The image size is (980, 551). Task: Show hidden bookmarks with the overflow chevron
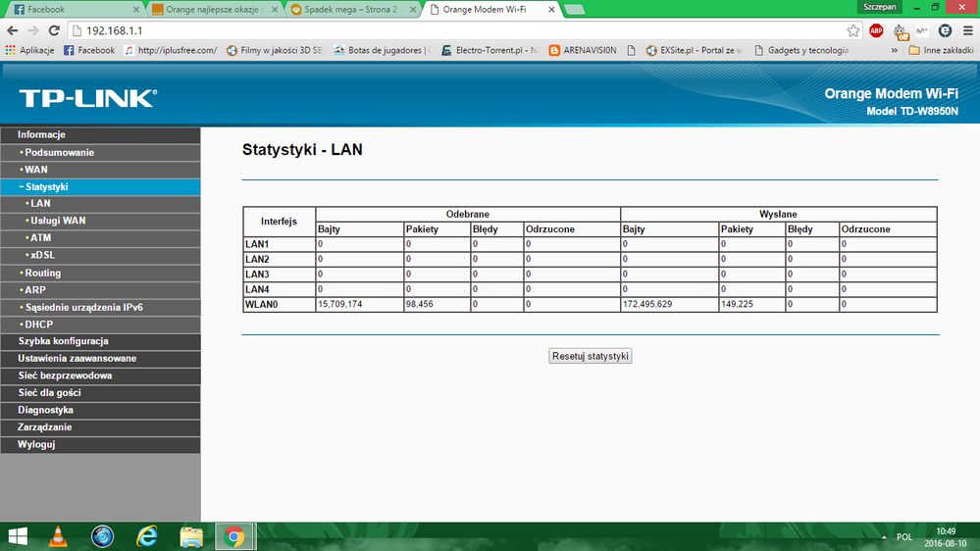tap(896, 50)
